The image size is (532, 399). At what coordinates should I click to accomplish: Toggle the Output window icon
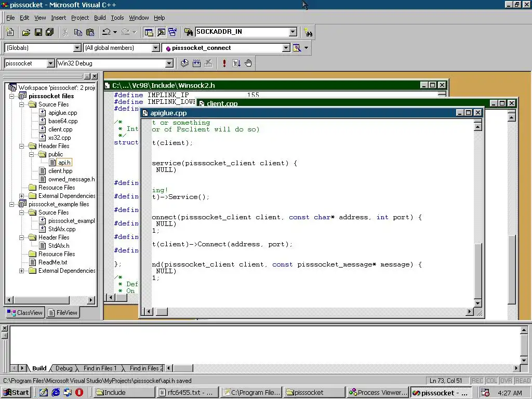[161, 32]
